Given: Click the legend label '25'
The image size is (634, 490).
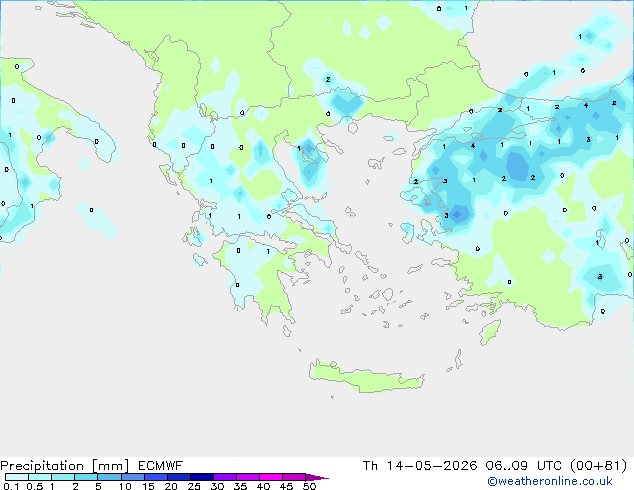Looking at the screenshot, I should coord(194,486).
